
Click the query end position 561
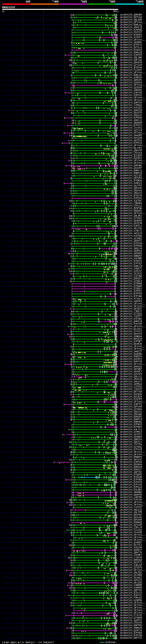point(115,11)
